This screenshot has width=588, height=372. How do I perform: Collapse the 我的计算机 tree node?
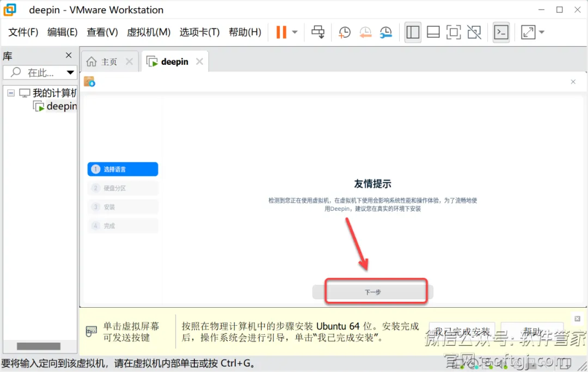11,93
